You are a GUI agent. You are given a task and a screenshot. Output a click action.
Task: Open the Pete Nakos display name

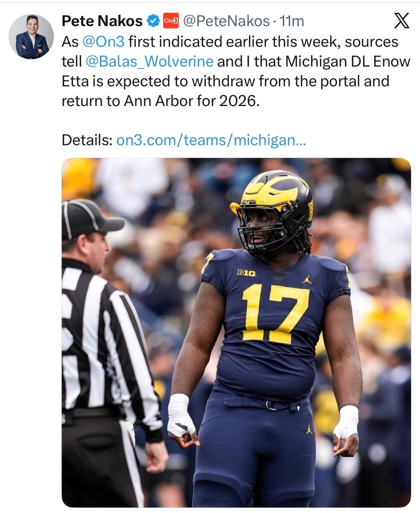[102, 21]
